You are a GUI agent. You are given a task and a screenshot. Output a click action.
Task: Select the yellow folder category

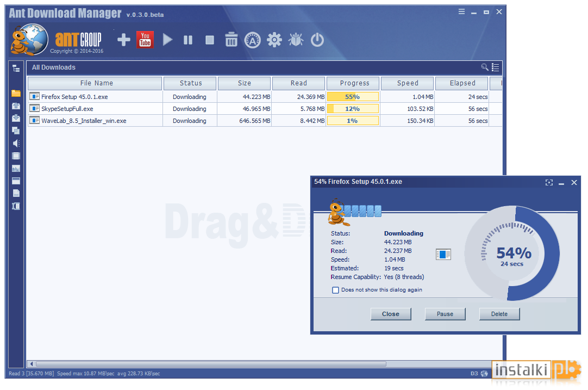click(16, 93)
